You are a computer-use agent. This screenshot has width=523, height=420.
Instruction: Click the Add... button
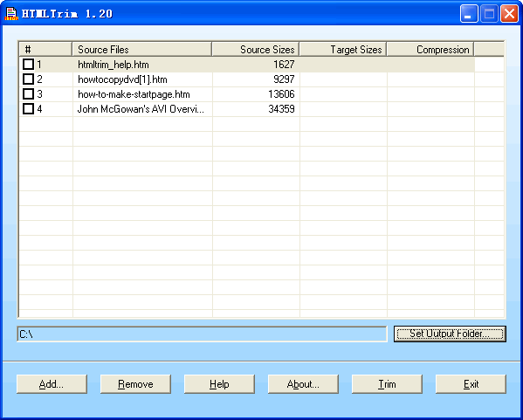(52, 384)
